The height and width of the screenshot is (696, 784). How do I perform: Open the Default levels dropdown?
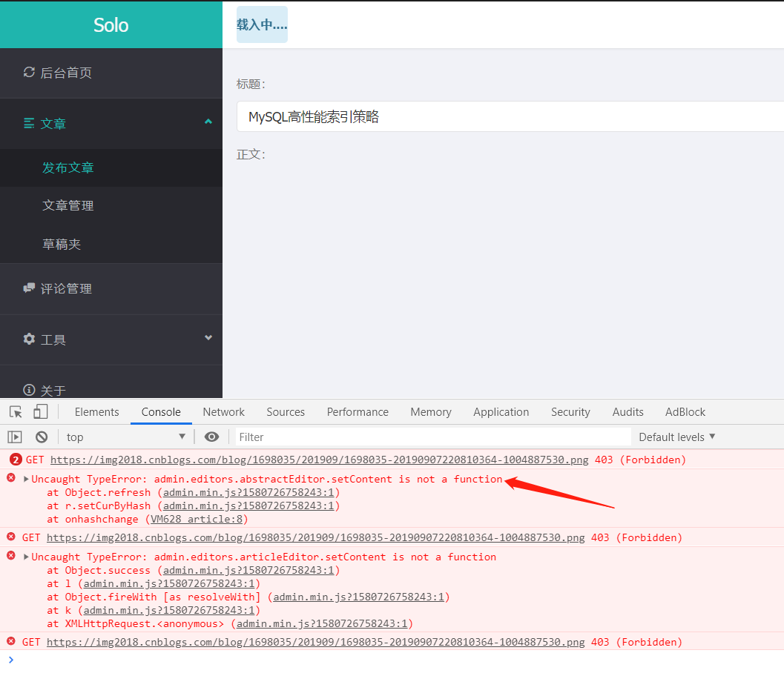(676, 437)
